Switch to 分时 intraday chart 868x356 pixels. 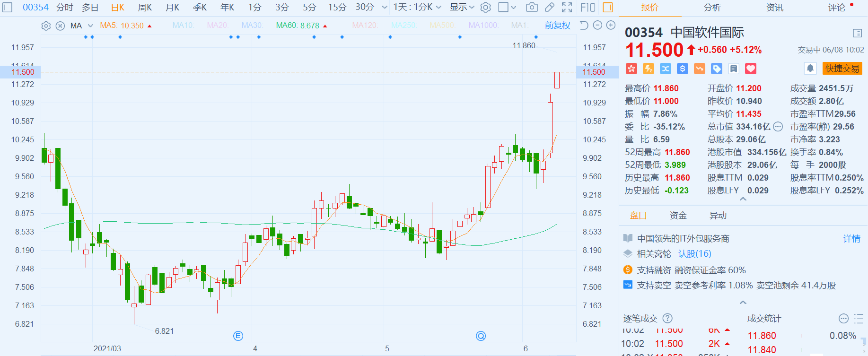65,7
